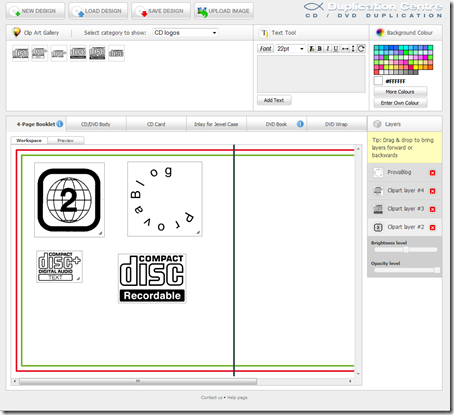Viewport: 454px width, 415px height.
Task: Open the Font selector button
Action: [266, 49]
